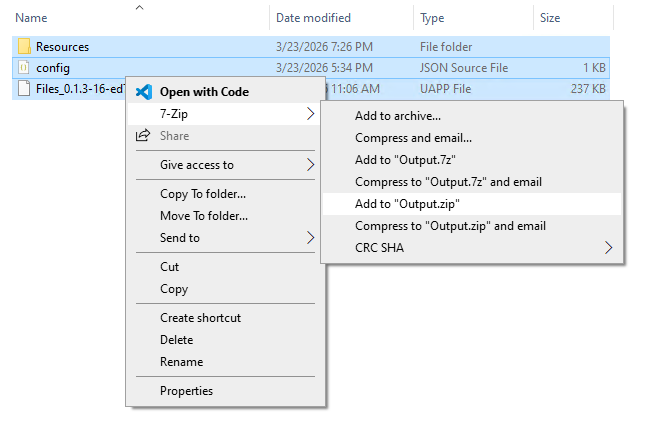Viewport: 651px width, 433px height.
Task: Expand the 7-Zip submenu arrow
Action: tap(309, 114)
